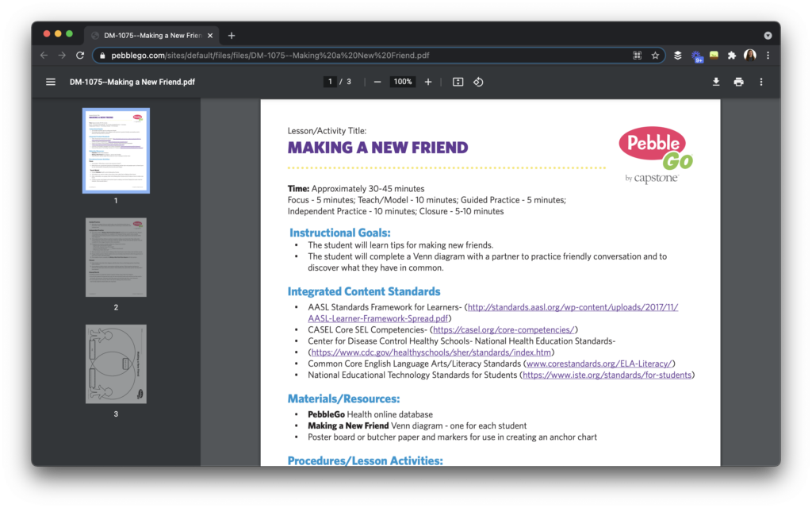Click the fit to page icon
This screenshot has width=812, height=508.
point(458,82)
